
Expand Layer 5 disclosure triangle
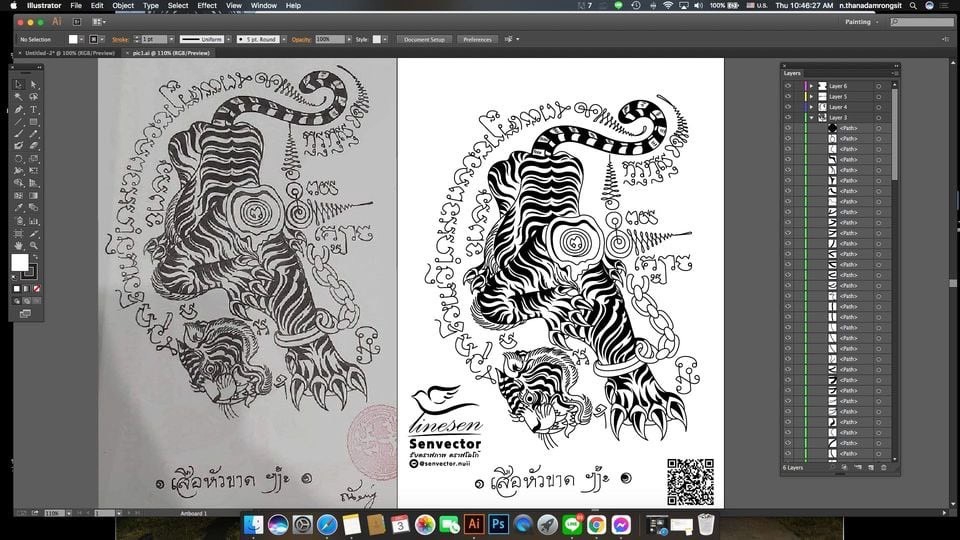(x=811, y=97)
